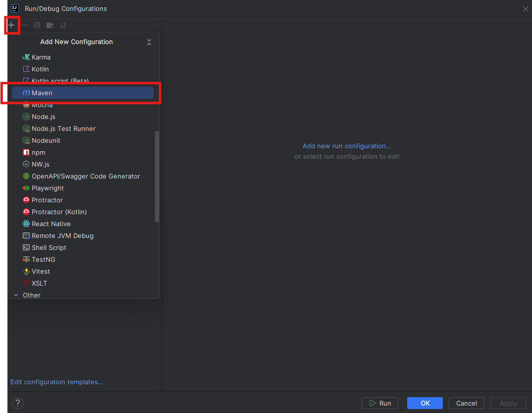
Task: Open Edit configuration templates link
Action: pos(56,382)
